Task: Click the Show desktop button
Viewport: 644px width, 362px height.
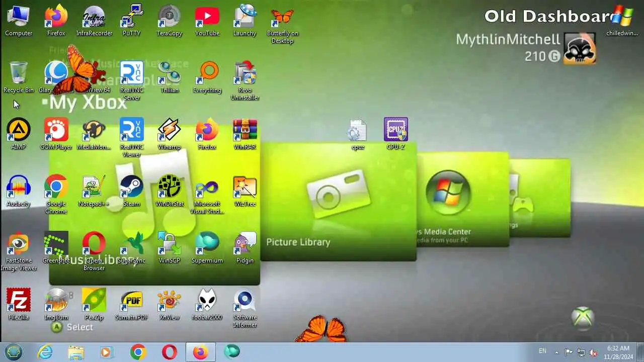Action: click(640, 352)
